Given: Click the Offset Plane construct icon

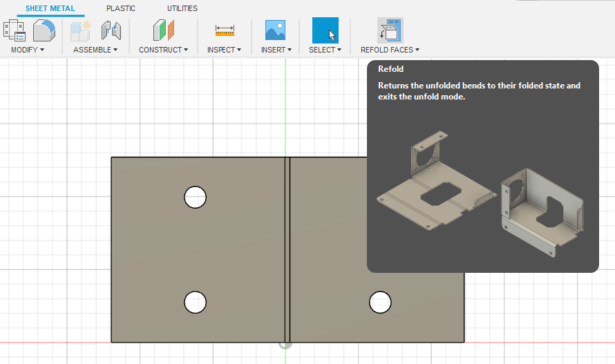Looking at the screenshot, I should coord(164,30).
